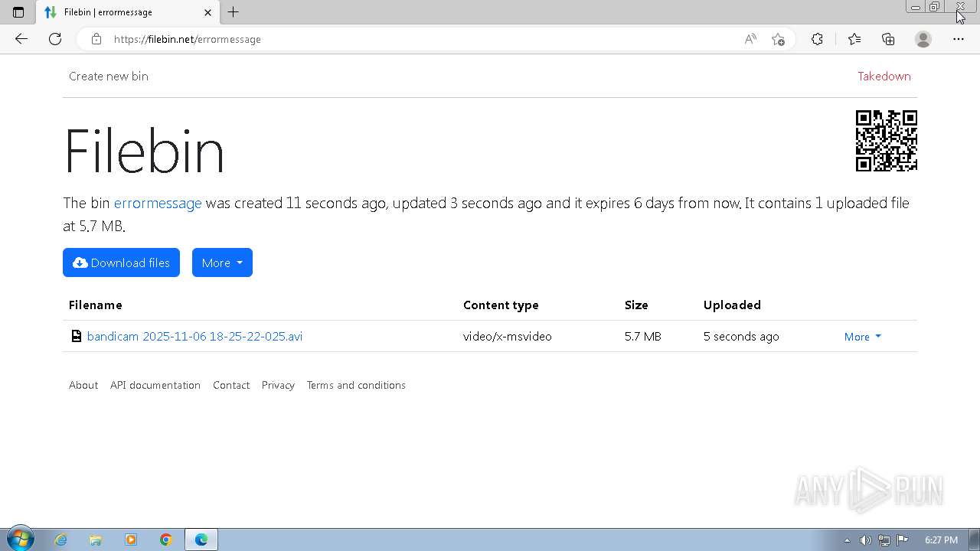Click the Action Center flag icon
The width and height of the screenshot is (980, 551).
pyautogui.click(x=902, y=540)
